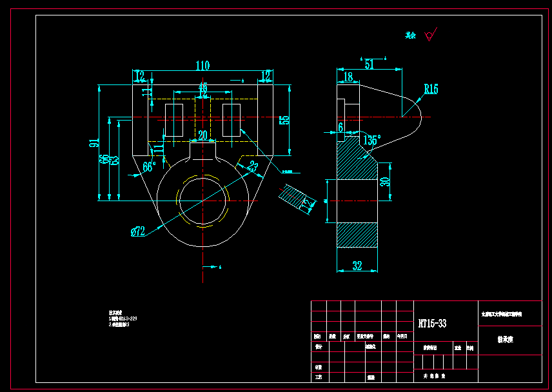Viewport: 552px width, 392px height.
Task: Click the 30 vertical dimension
Action: pyautogui.click(x=386, y=182)
